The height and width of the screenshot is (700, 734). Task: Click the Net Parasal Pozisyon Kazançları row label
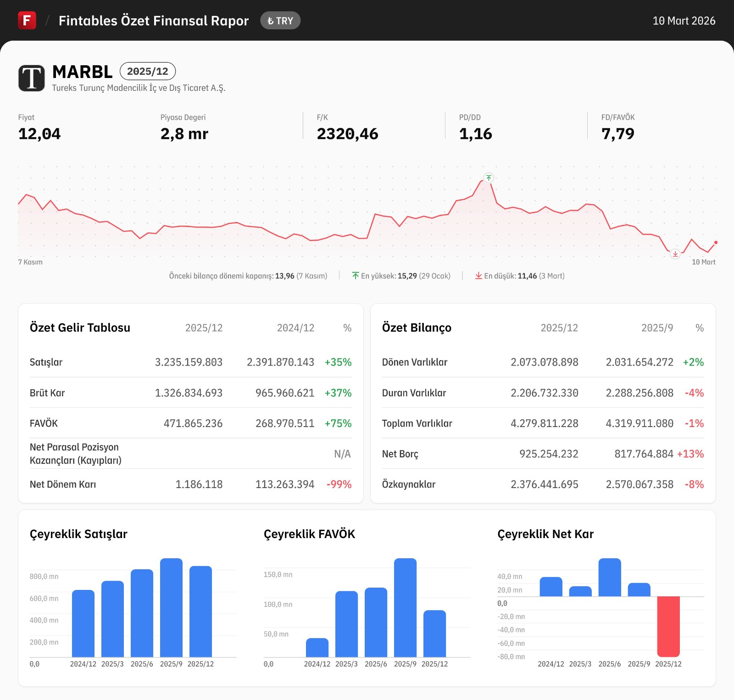[x=76, y=454]
